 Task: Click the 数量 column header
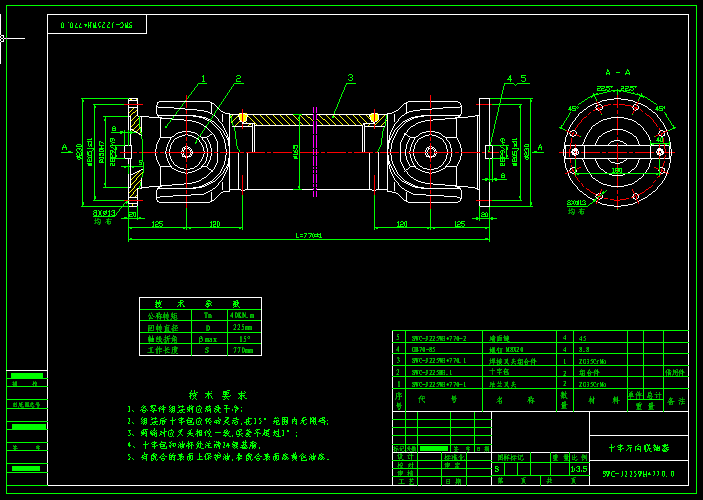coord(564,400)
